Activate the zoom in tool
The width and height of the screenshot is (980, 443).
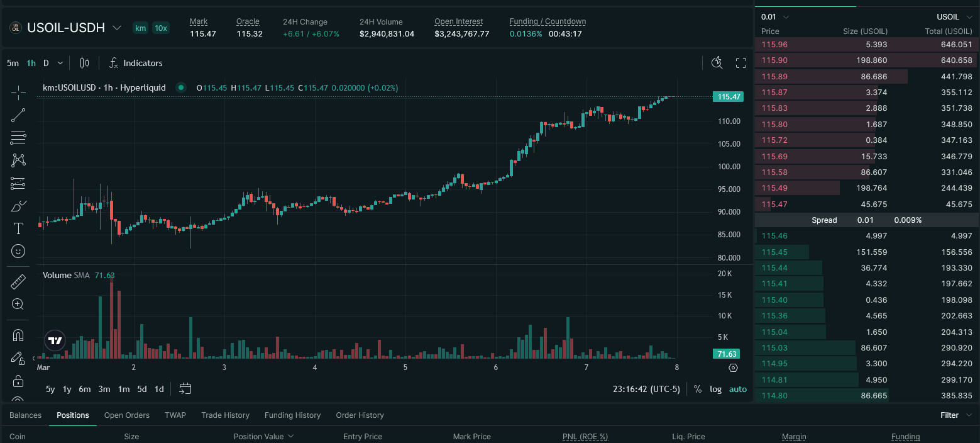[18, 305]
